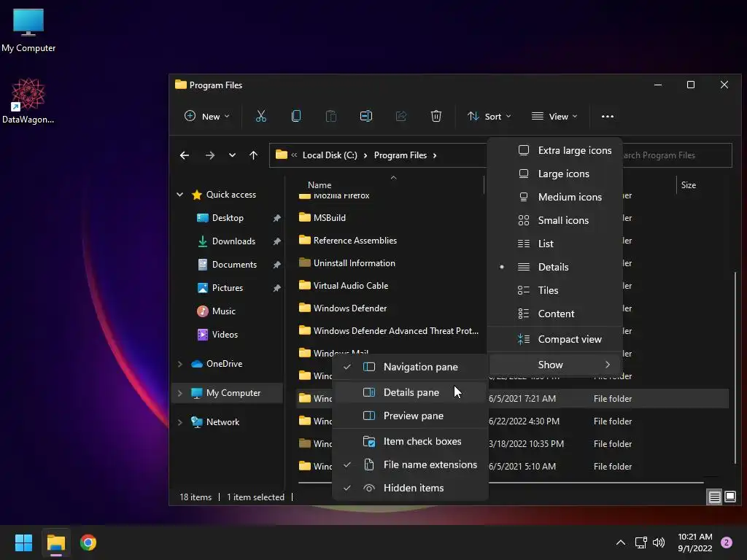747x560 pixels.
Task: Go forward with the right arrow
Action: pyautogui.click(x=209, y=155)
